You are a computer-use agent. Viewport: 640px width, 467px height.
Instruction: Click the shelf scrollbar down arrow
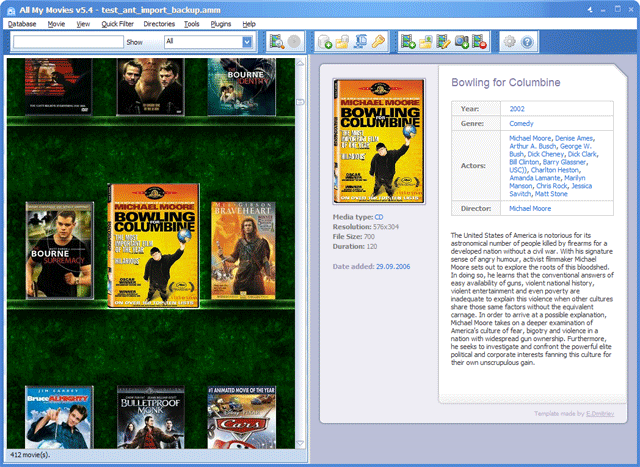click(300, 443)
